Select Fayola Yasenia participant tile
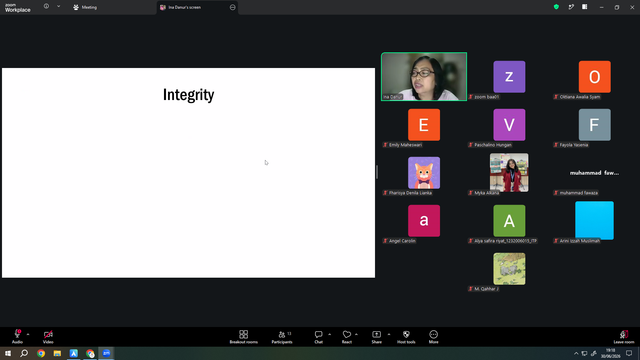Screen dimensions: 640x360 [595, 124]
